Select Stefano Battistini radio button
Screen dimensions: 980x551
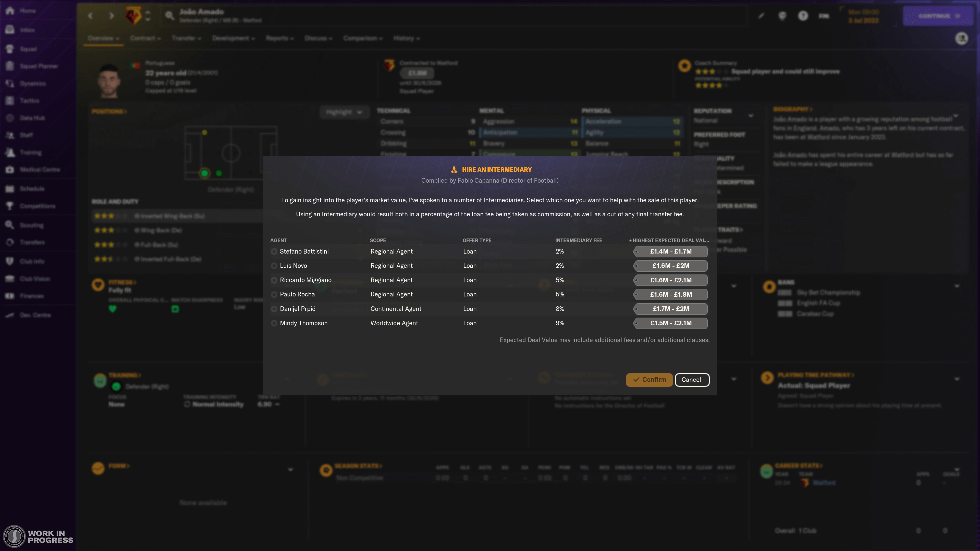click(x=274, y=252)
